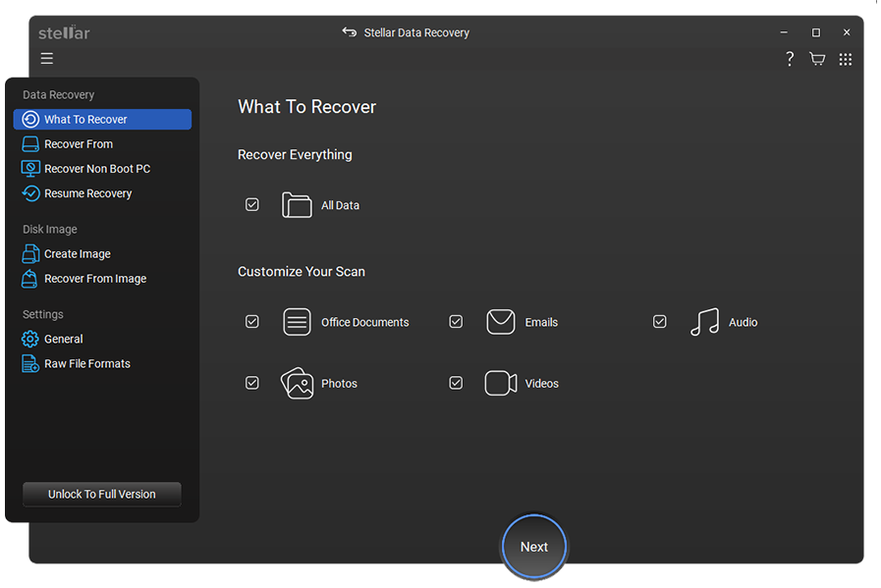This screenshot has width=881, height=588.
Task: Click the Stellar Data Recovery title text
Action: click(416, 32)
